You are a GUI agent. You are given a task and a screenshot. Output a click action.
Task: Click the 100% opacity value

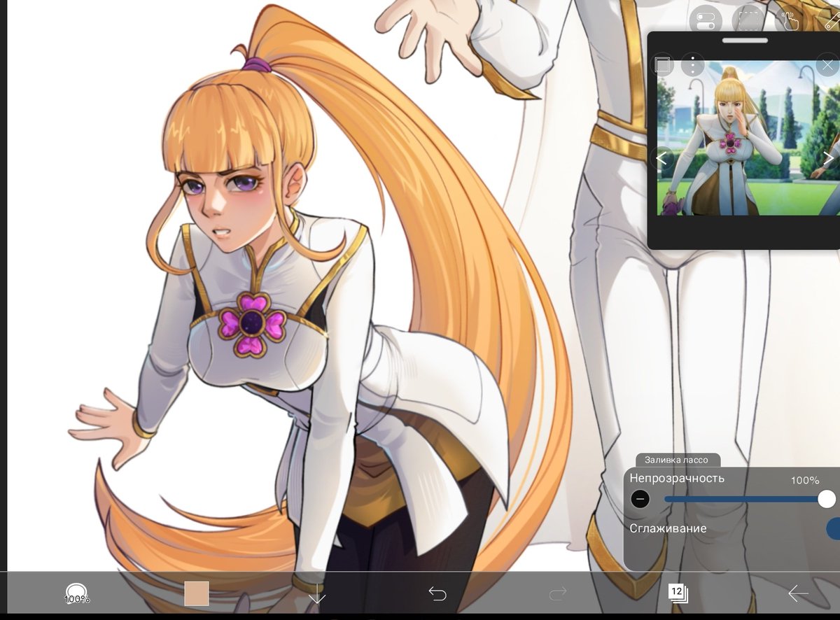(805, 481)
